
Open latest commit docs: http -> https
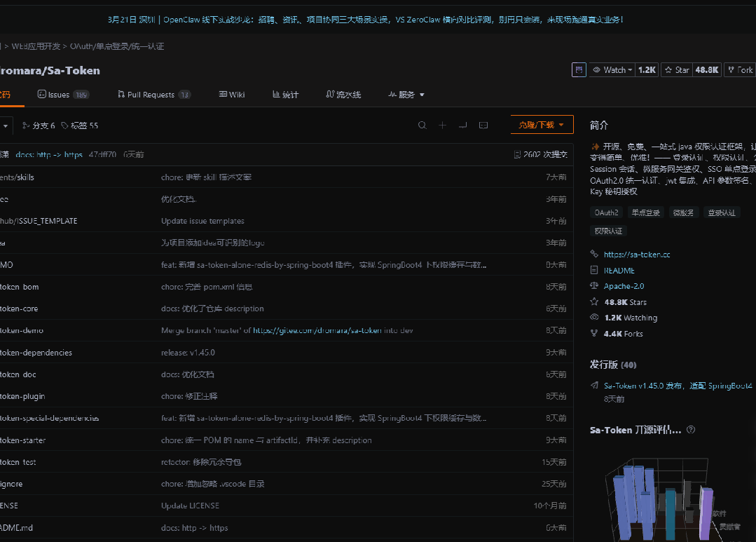(49, 154)
